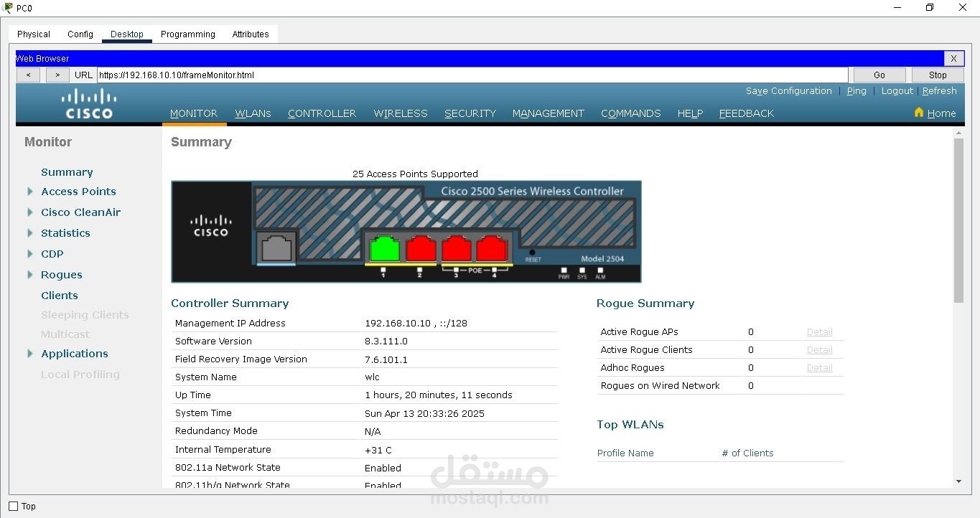This screenshot has height=518, width=980.
Task: Switch to the Programming tab
Action: (188, 34)
